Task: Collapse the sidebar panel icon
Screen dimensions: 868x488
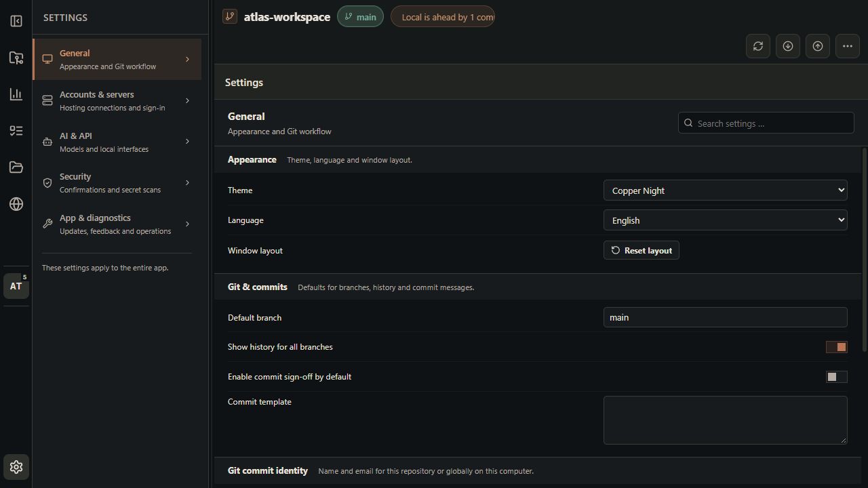Action: click(x=16, y=21)
